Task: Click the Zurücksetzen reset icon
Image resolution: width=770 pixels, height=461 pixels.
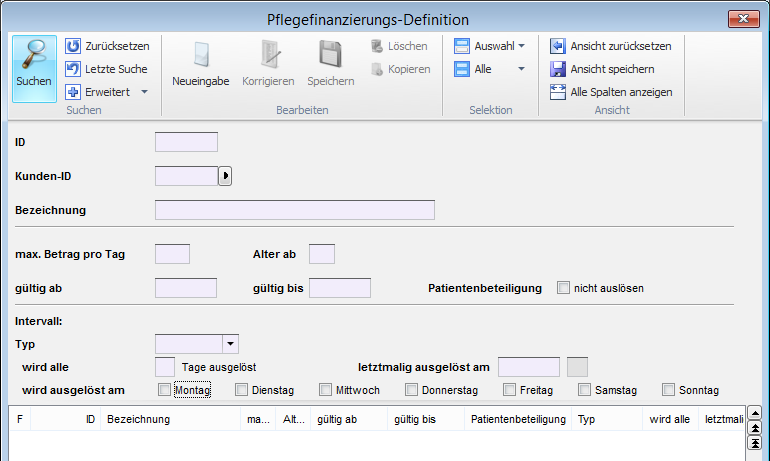Action: point(73,46)
